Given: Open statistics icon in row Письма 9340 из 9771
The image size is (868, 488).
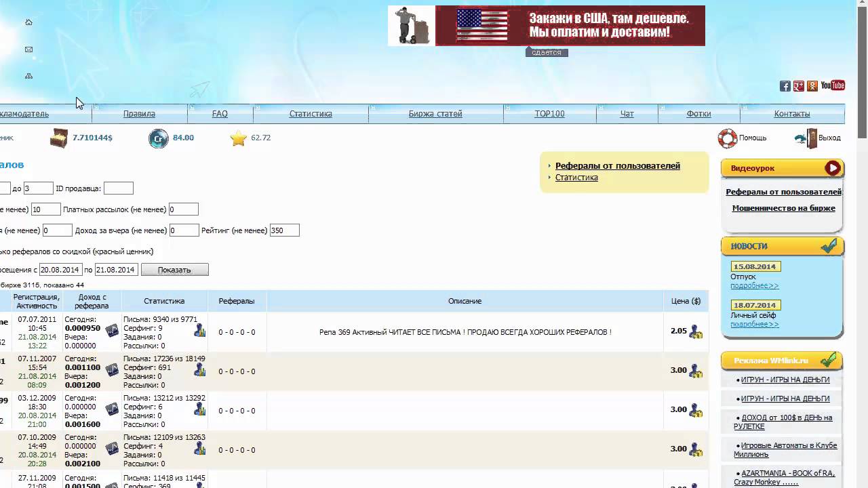Looking at the screenshot, I should [x=199, y=330].
